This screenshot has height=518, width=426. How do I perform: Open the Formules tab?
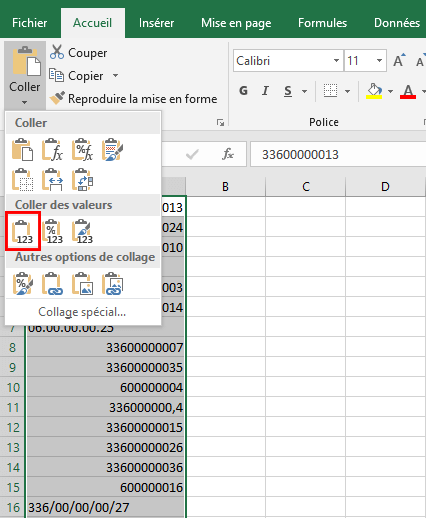[322, 23]
